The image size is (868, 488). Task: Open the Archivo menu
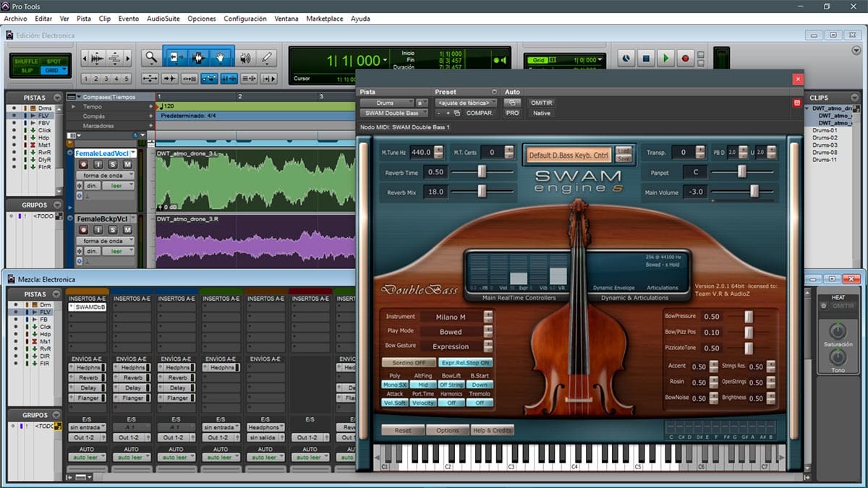click(15, 19)
